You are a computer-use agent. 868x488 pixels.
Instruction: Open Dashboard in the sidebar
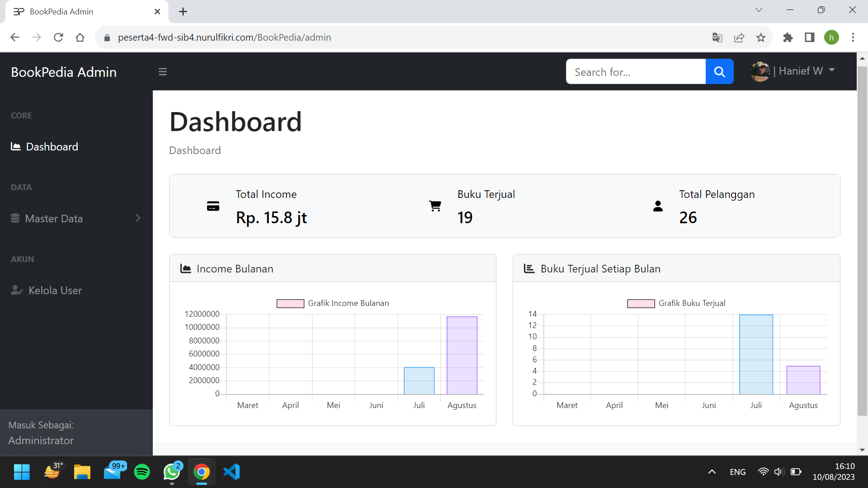pos(52,147)
